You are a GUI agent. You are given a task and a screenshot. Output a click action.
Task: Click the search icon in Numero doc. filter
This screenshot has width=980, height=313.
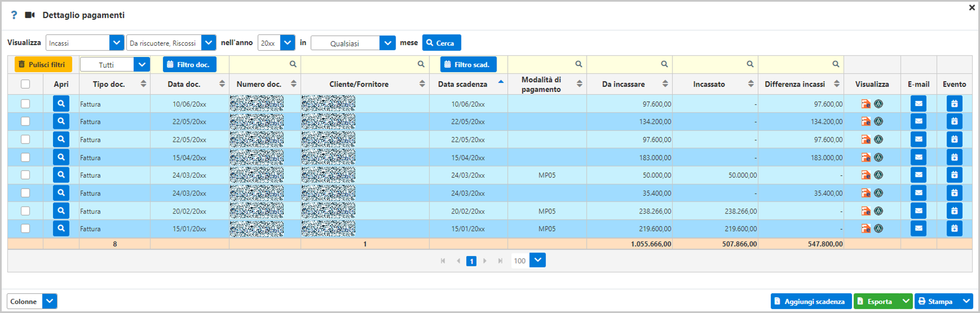(293, 64)
